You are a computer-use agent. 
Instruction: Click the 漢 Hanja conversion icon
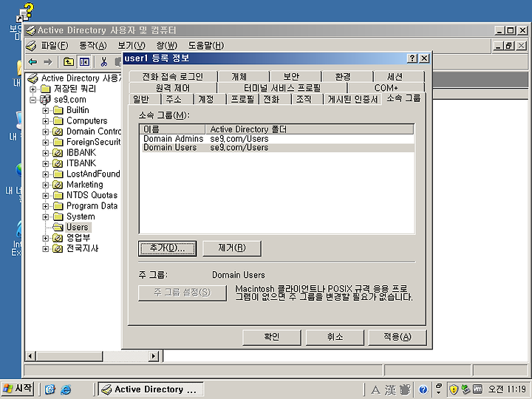pos(390,390)
